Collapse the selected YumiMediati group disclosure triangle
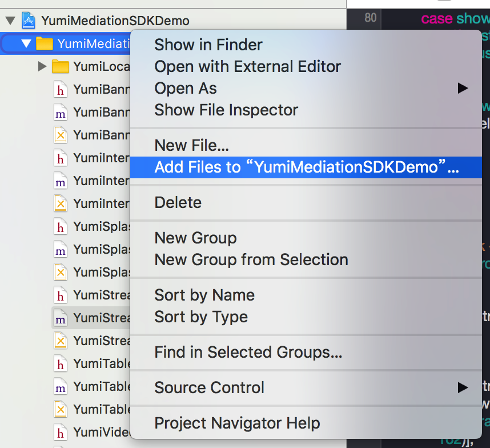Screen dimensions: 490x448 point(26,43)
